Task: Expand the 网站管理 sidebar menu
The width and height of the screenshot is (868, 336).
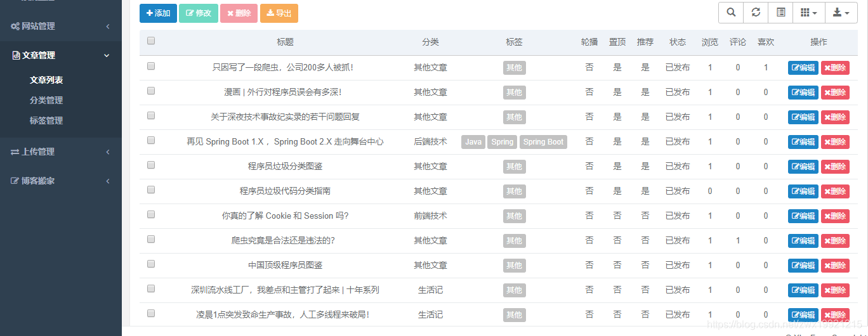Action: tap(60, 27)
